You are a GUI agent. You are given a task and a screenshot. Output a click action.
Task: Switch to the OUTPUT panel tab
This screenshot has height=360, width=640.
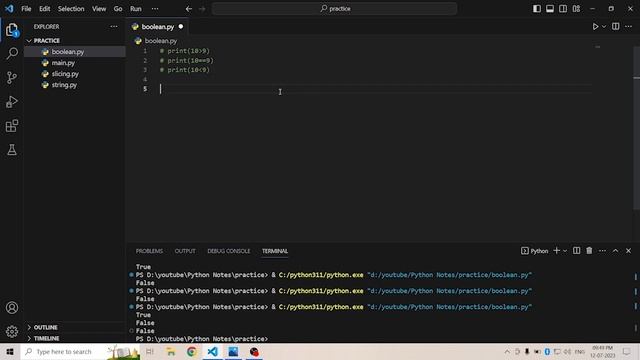[x=185, y=251]
